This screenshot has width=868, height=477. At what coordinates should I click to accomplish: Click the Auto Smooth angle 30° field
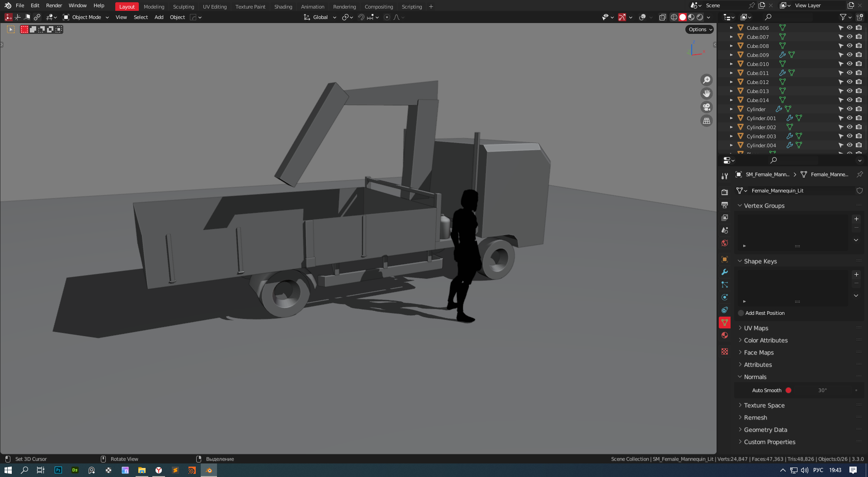coord(822,390)
